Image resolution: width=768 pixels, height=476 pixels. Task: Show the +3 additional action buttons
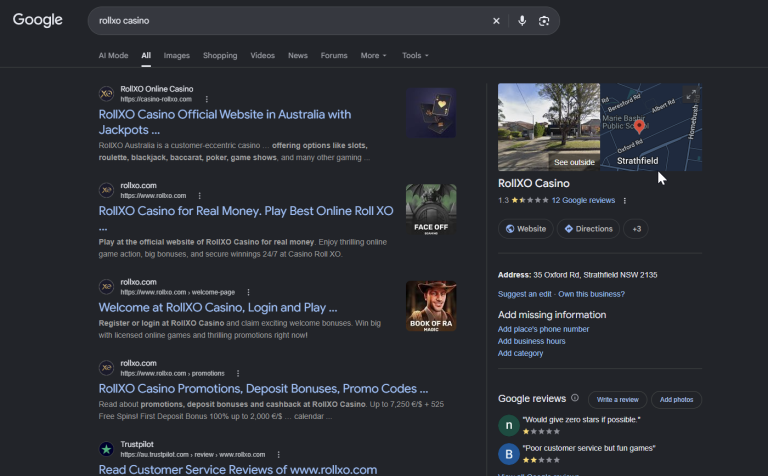click(x=636, y=229)
